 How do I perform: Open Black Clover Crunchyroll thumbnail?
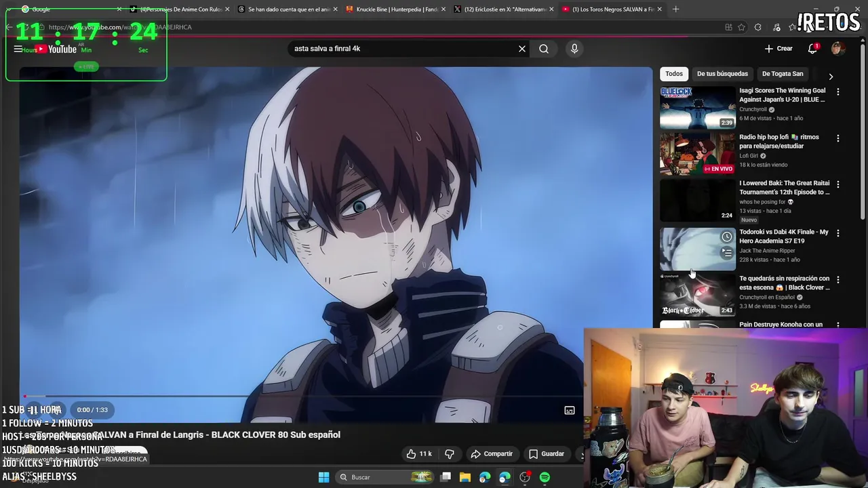[x=698, y=296]
